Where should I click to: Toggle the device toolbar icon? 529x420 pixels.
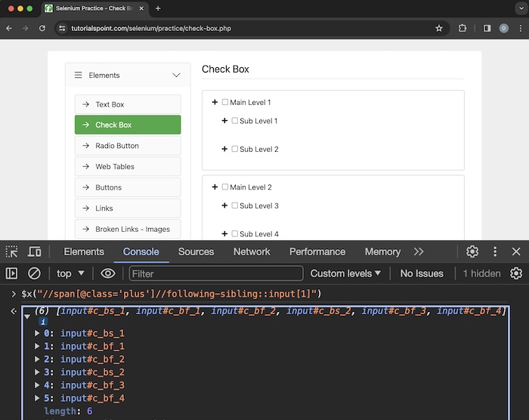coord(35,252)
